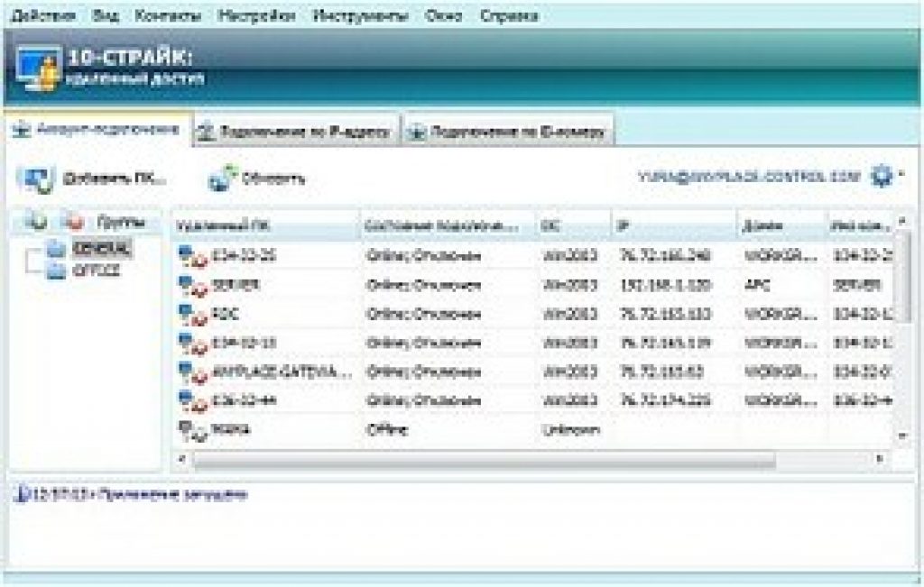Open the Инструменты menu
924x587 pixels.
(x=360, y=15)
